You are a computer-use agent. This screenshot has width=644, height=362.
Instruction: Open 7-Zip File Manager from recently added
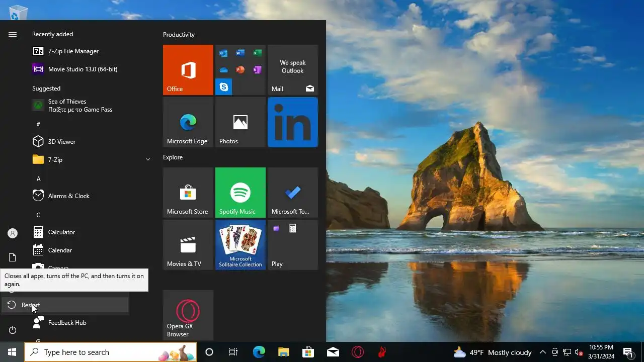91,51
